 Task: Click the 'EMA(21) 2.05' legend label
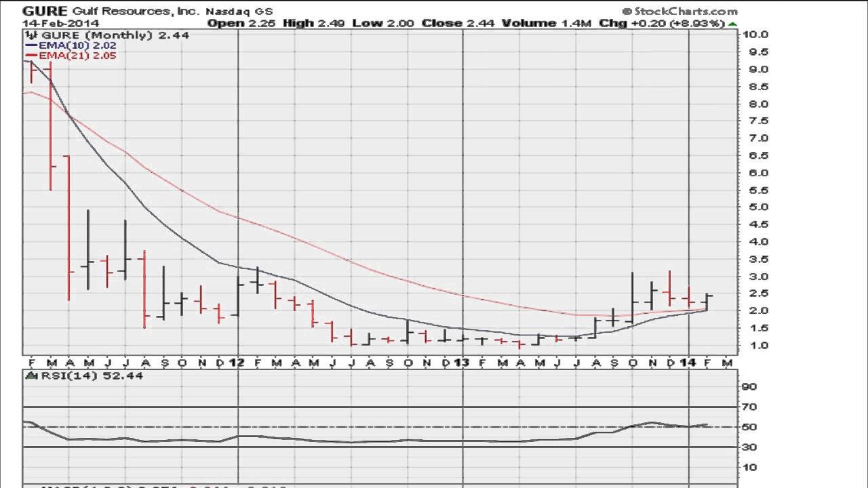[77, 56]
